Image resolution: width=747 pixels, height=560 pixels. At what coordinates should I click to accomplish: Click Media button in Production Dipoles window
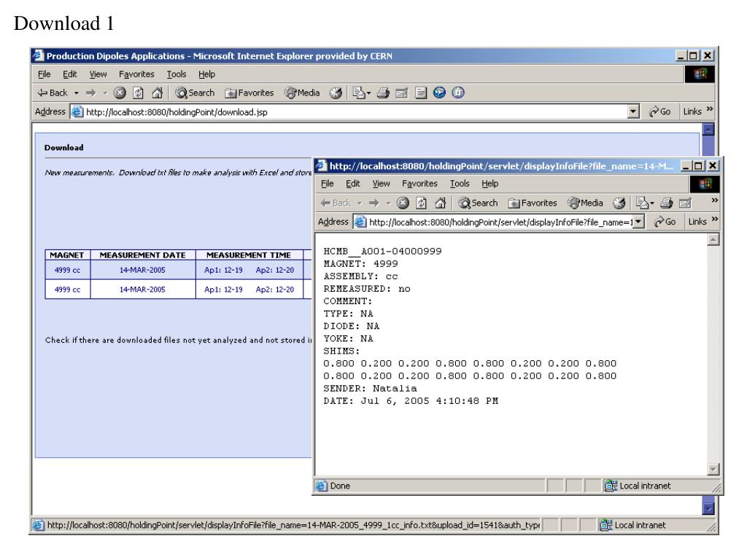coord(302,93)
